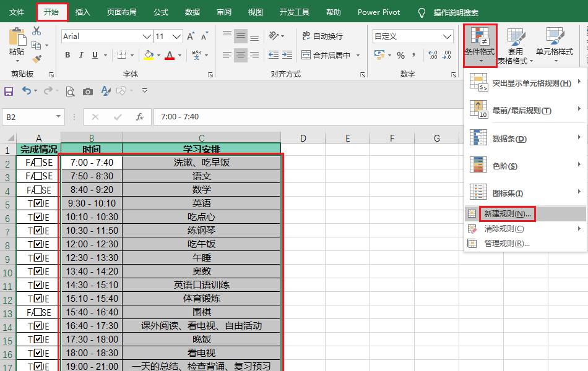This screenshot has height=371, width=588.
Task: Switch to the 公式 tab
Action: (x=160, y=12)
